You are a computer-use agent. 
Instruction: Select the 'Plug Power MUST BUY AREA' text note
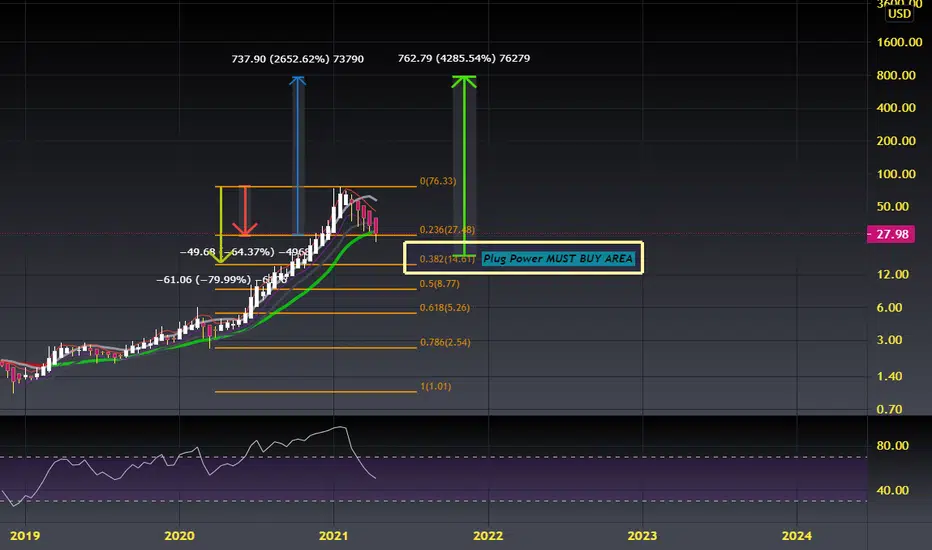(558, 259)
